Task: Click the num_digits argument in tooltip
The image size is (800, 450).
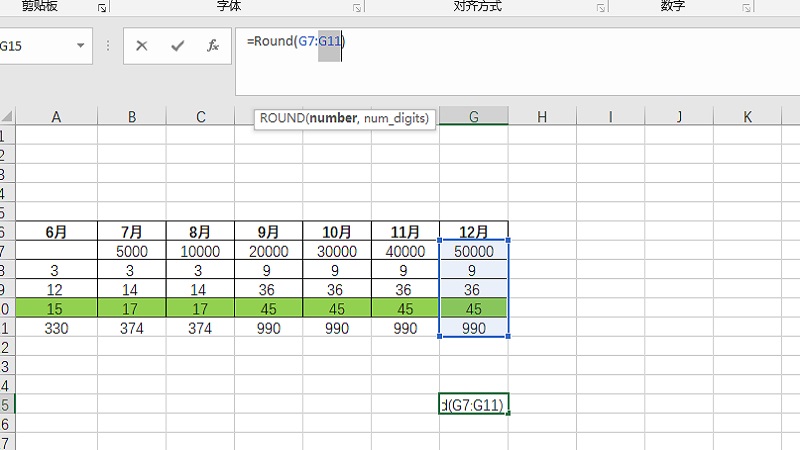Action: [396, 118]
